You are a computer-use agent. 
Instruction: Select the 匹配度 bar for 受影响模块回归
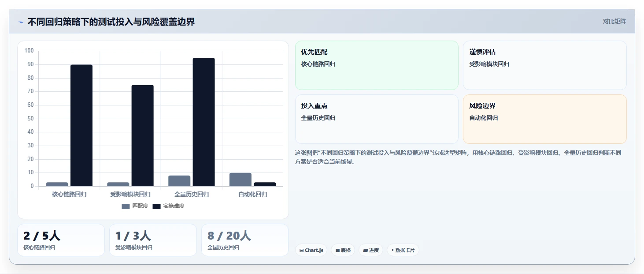click(x=118, y=184)
